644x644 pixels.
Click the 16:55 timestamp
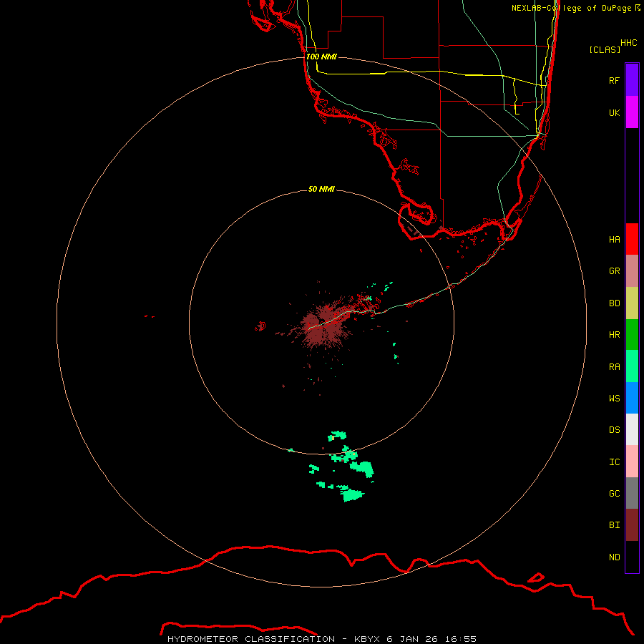[462, 639]
